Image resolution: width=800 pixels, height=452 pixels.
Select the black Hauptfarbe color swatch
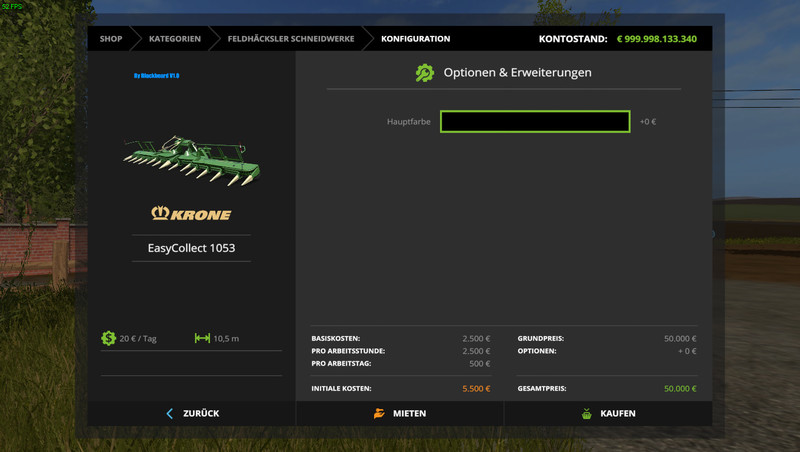tap(534, 121)
